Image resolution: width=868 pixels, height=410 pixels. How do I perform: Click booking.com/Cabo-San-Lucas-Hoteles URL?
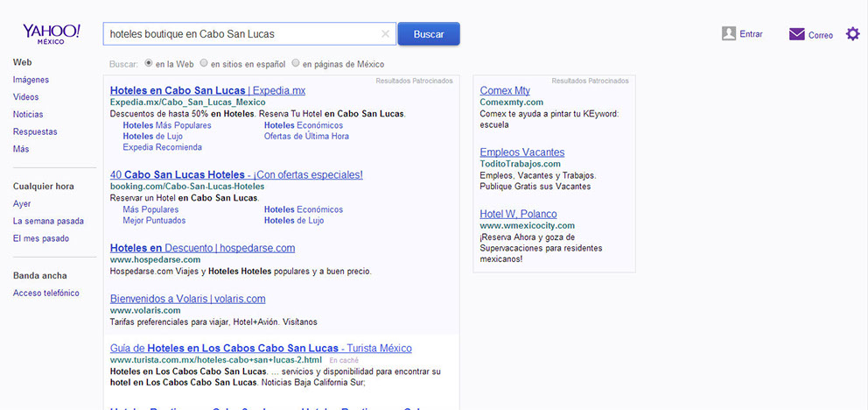click(x=187, y=187)
